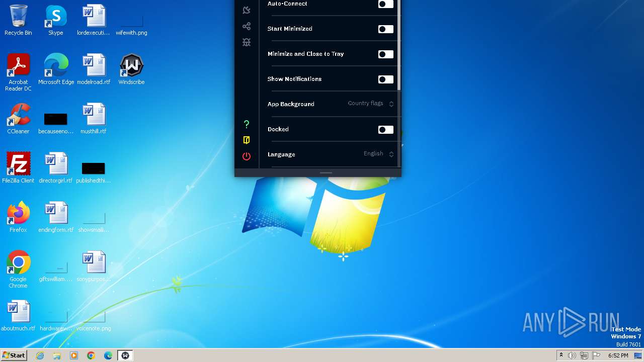Click the Windscribe settings scrollbar
This screenshot has height=362, width=644.
pyautogui.click(x=399, y=45)
